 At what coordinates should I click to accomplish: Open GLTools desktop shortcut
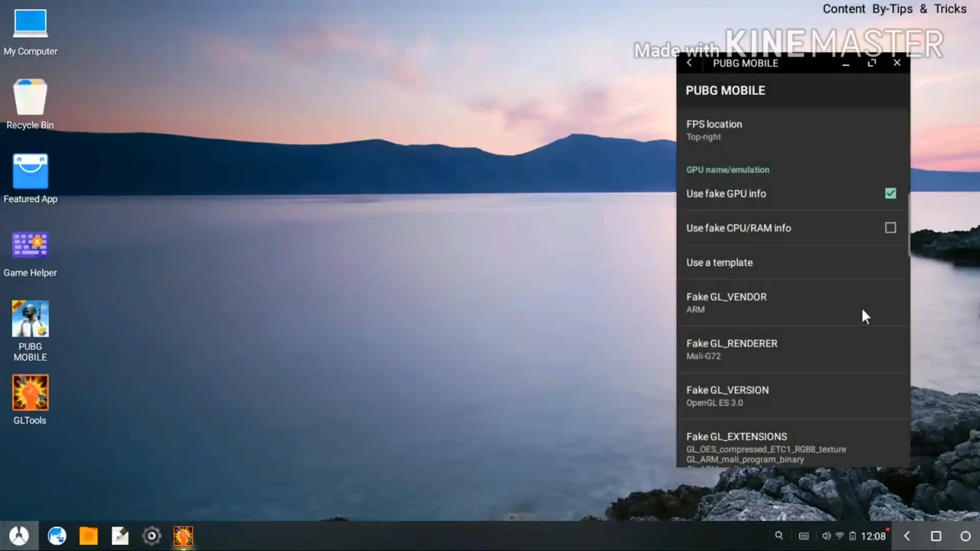[x=31, y=399]
